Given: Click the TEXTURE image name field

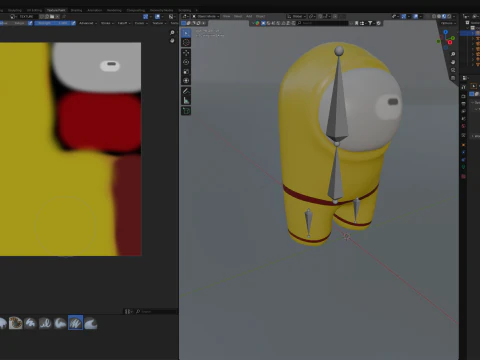Looking at the screenshot, I should point(28,16).
